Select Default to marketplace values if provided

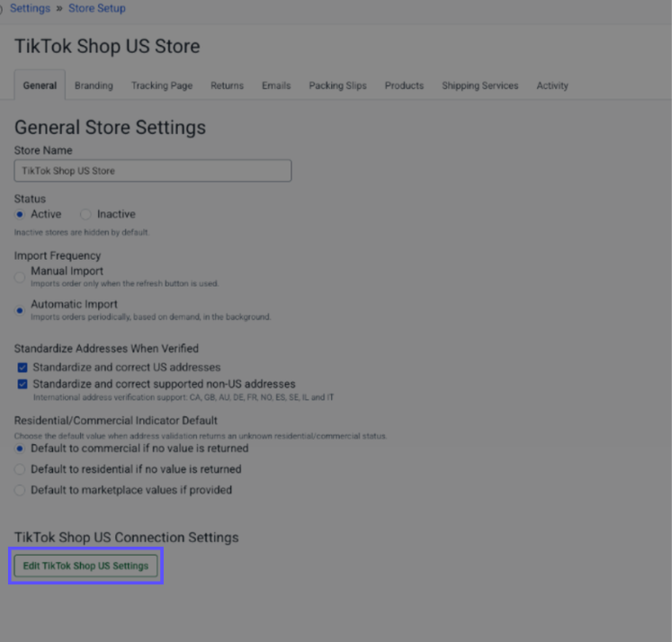[x=20, y=490]
